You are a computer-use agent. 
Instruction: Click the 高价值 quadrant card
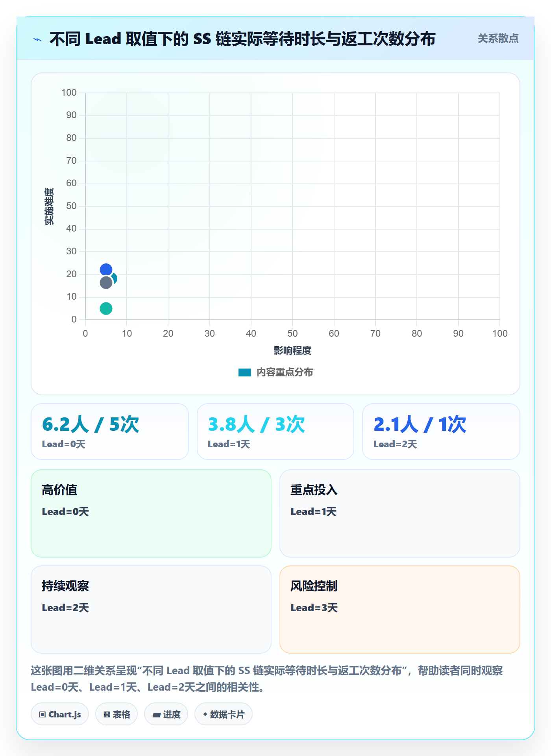coord(151,513)
